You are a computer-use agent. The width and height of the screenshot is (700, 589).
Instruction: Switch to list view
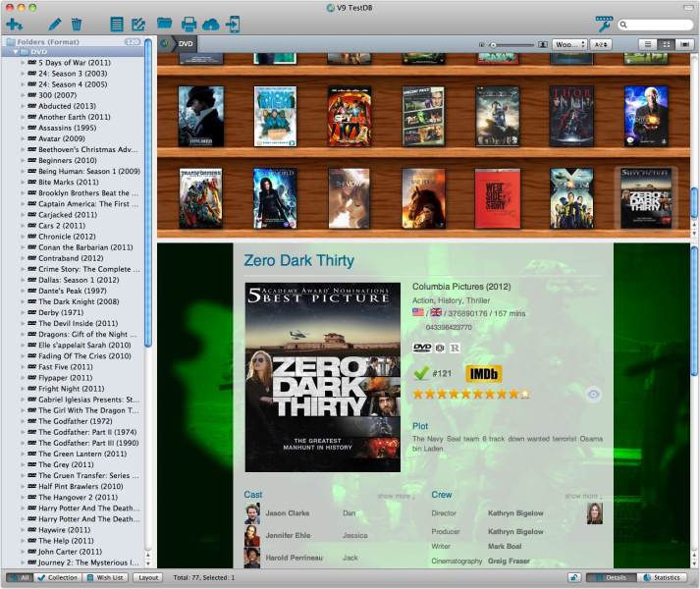(648, 44)
